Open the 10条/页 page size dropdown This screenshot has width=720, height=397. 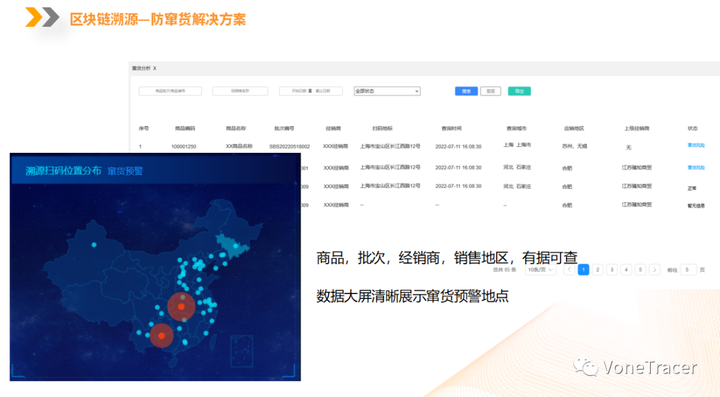click(540, 269)
